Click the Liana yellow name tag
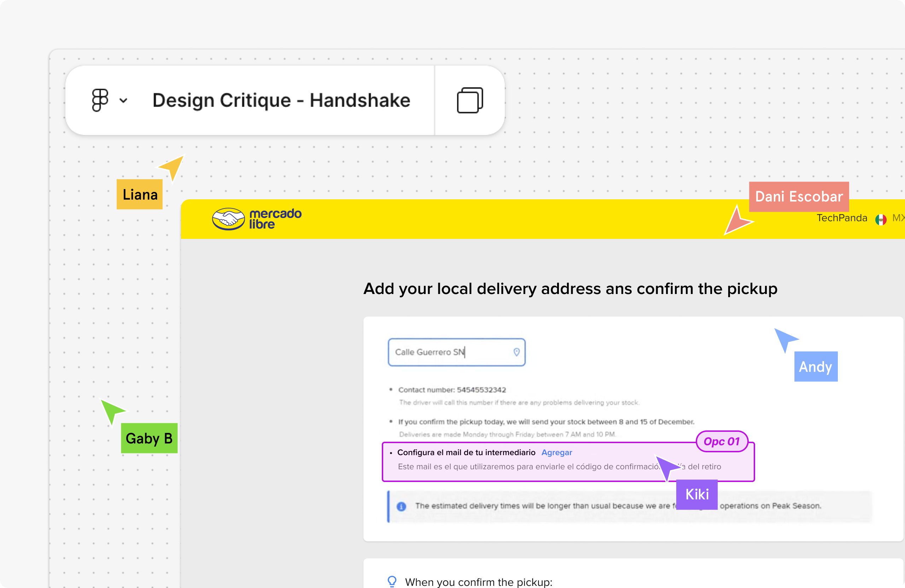This screenshot has height=588, width=905. coord(140,194)
